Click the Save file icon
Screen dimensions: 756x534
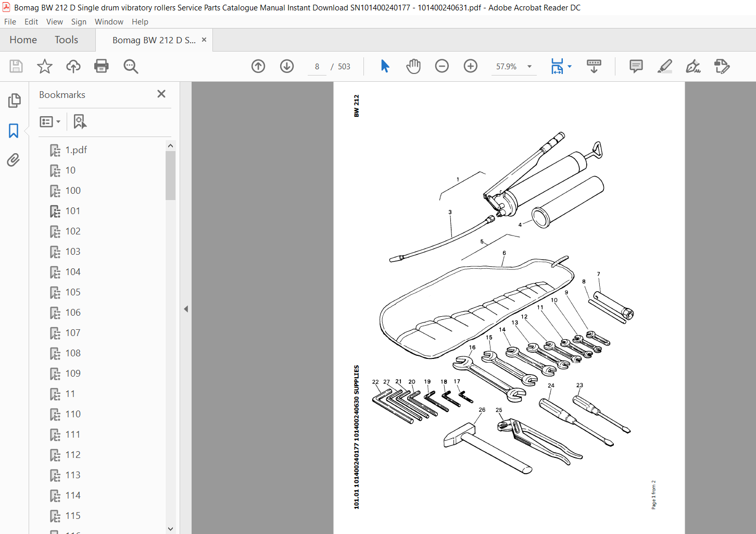16,66
